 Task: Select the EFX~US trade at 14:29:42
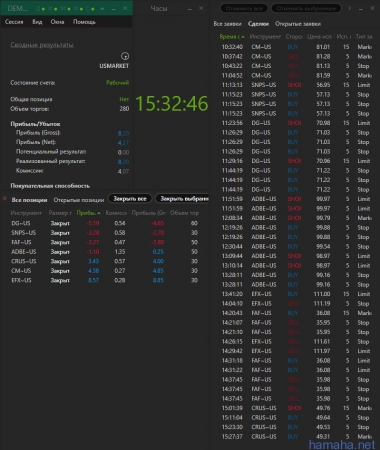296,351
